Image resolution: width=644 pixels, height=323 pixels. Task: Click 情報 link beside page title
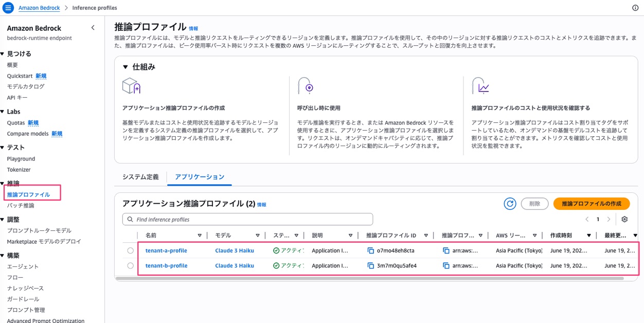(193, 29)
